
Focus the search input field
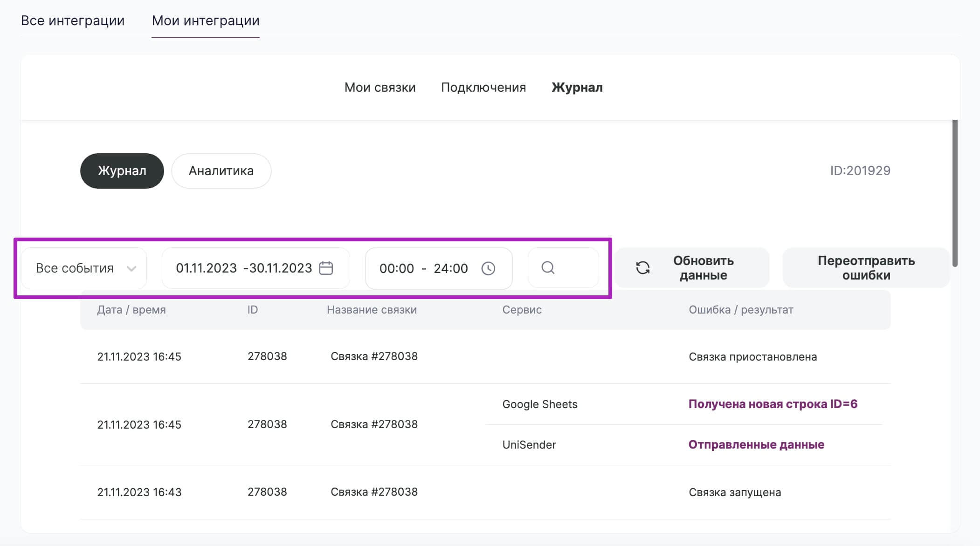563,268
